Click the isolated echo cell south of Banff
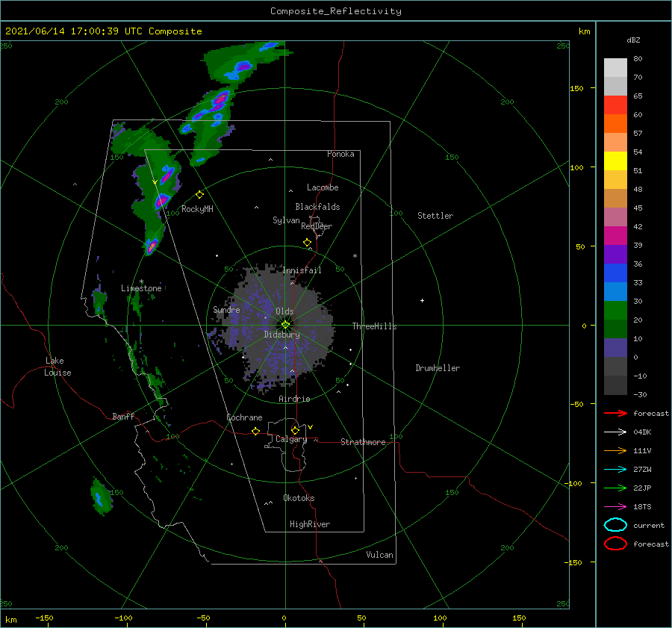Image resolution: width=672 pixels, height=628 pixels. coord(101,497)
